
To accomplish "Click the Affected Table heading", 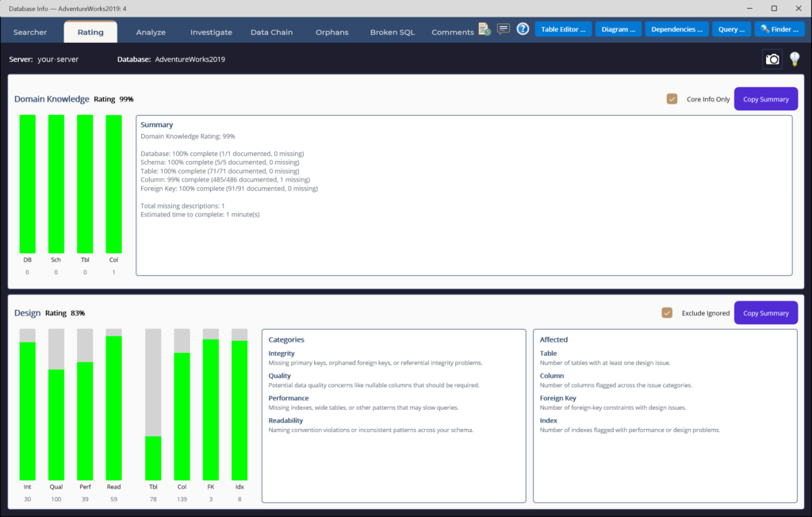I will point(548,354).
